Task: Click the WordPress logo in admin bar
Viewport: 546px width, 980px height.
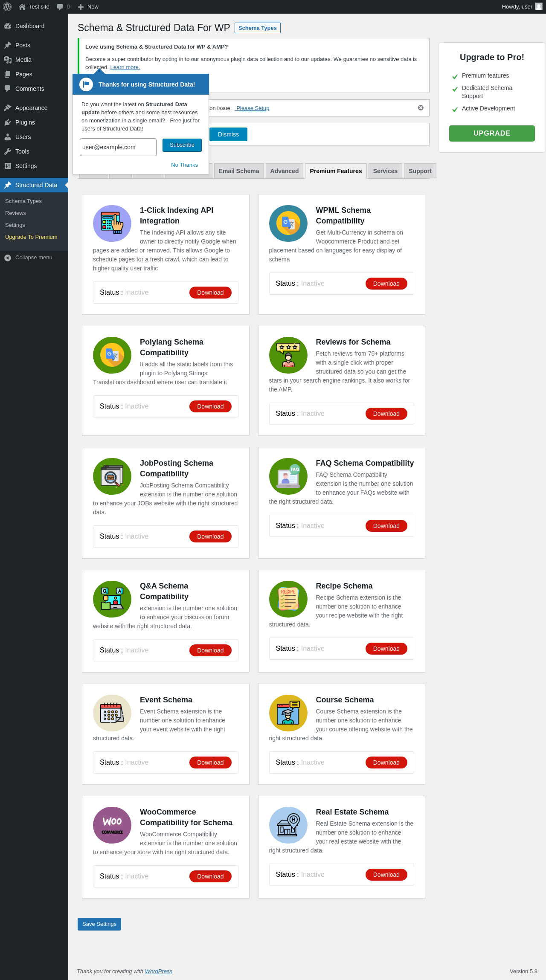Action: (x=7, y=7)
